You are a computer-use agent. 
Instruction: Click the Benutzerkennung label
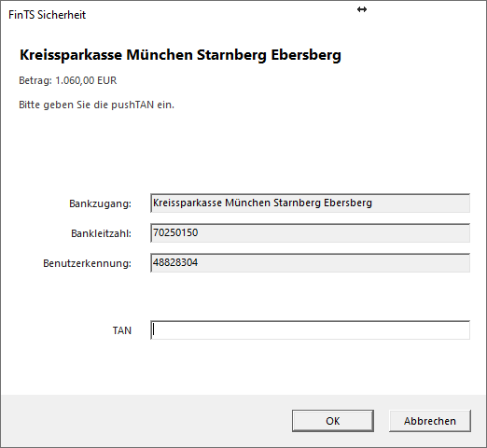click(87, 263)
